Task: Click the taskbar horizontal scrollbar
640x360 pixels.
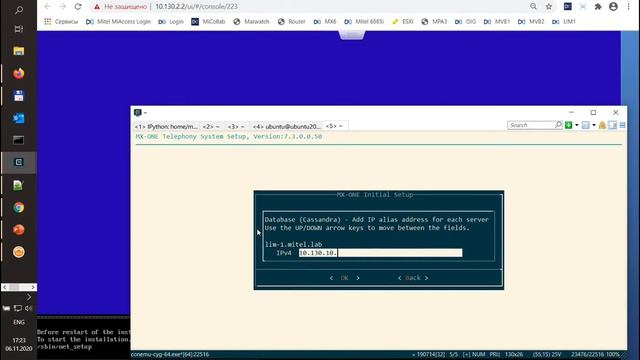Action: pos(18,287)
